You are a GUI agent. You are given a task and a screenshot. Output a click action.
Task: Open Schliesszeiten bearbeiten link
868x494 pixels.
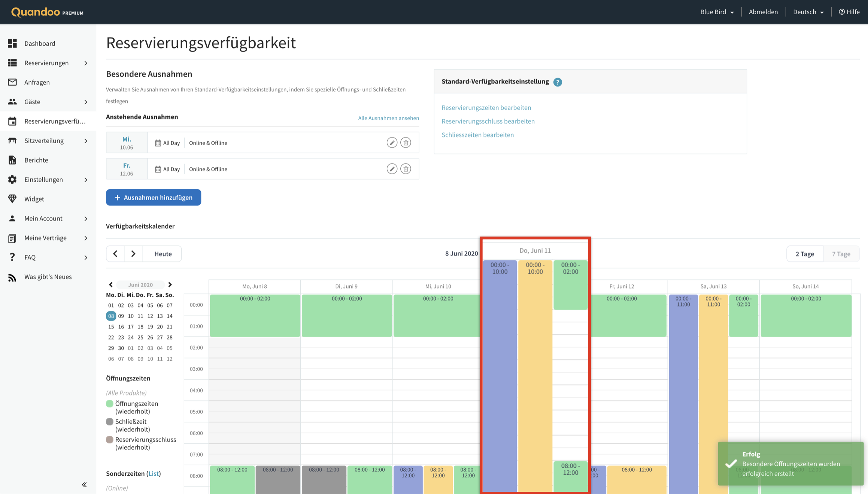click(x=477, y=135)
